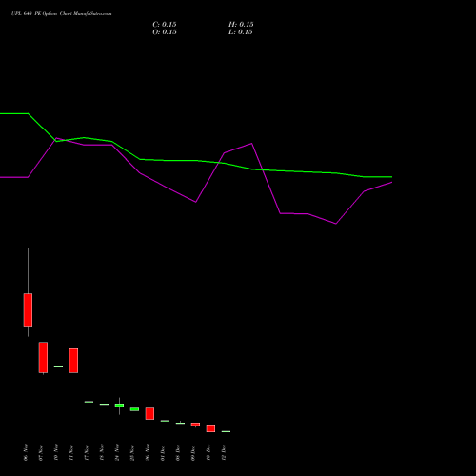Select the 09 Dec date label
476x476 pixels.
click(193, 452)
